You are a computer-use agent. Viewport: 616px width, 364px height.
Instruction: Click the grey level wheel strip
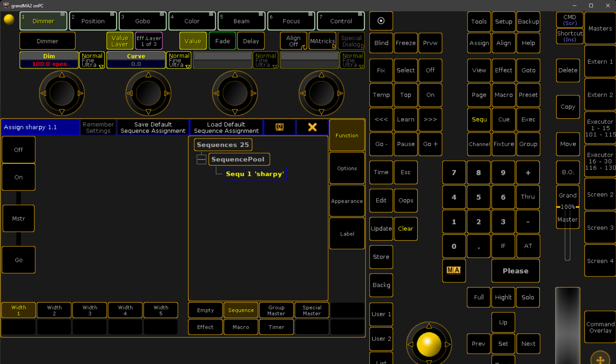(568, 326)
